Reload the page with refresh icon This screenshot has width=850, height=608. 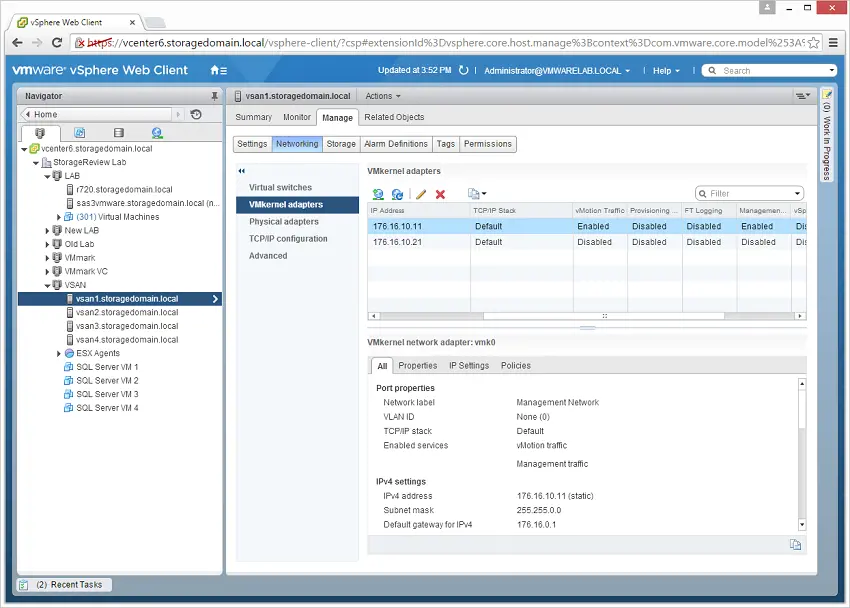[56, 43]
